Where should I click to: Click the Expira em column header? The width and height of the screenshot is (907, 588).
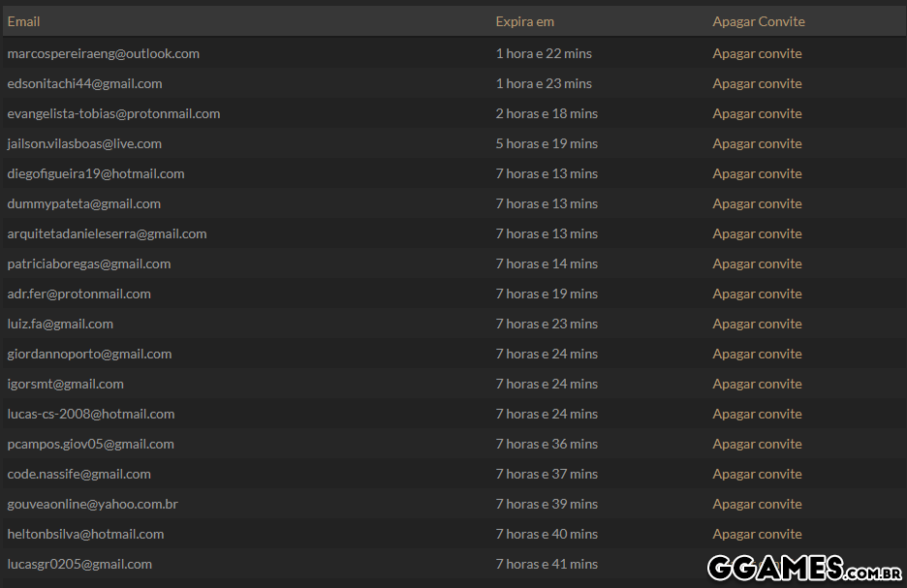click(525, 21)
